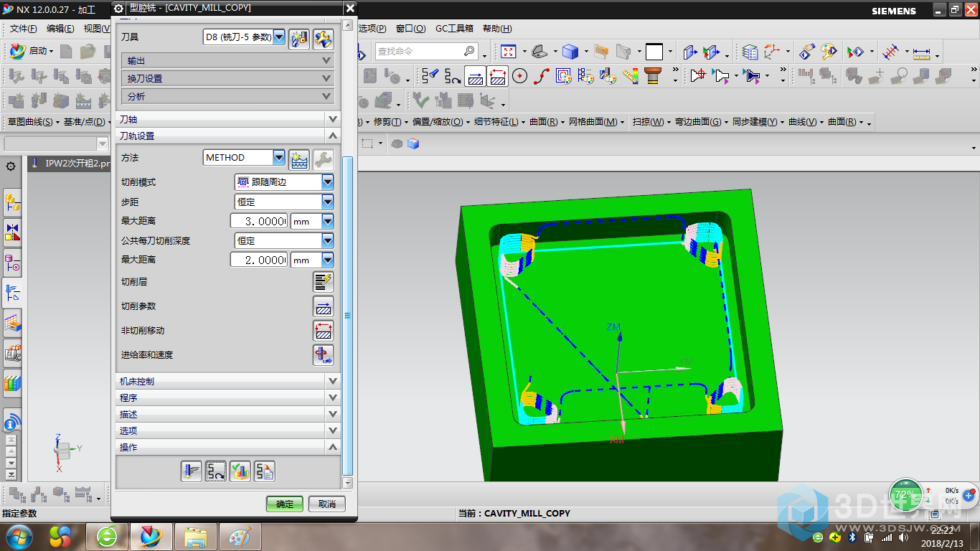Click the verify tool path icon under 操作

(240, 471)
